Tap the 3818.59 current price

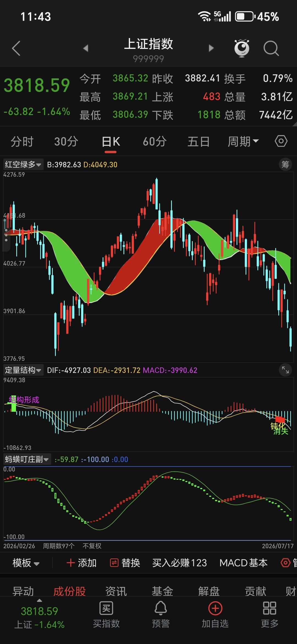pos(37,85)
